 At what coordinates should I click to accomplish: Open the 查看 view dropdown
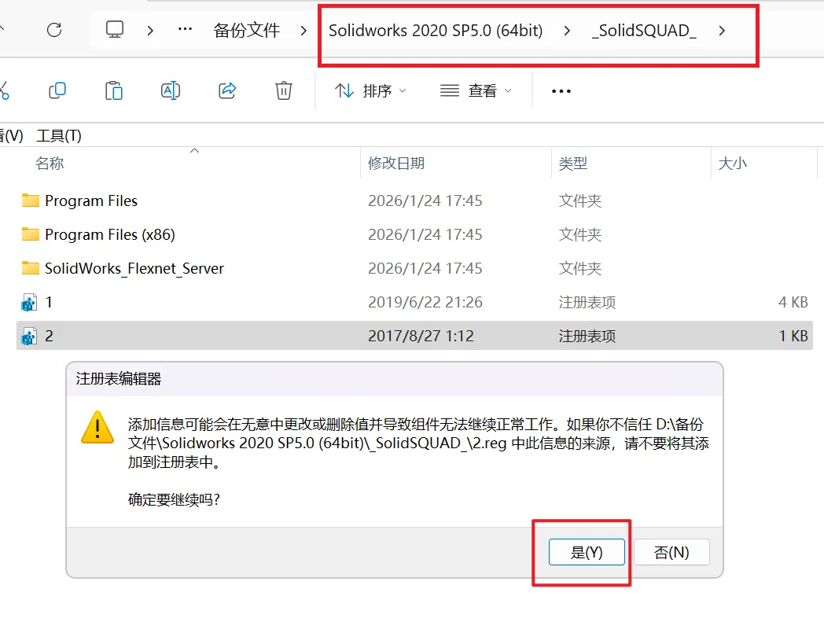coord(476,91)
